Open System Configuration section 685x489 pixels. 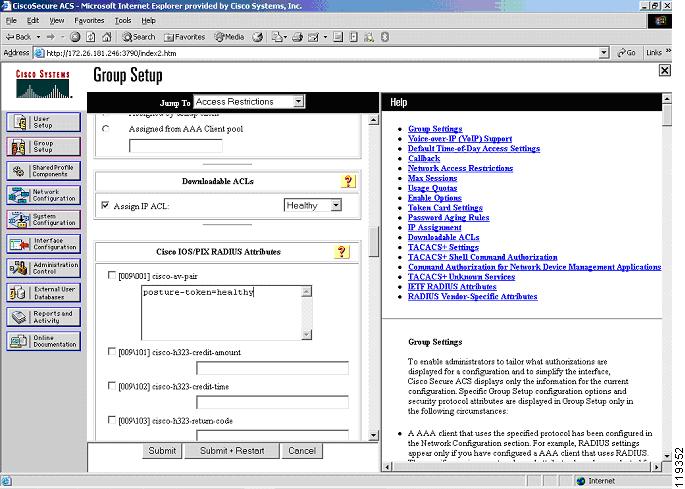[43, 219]
